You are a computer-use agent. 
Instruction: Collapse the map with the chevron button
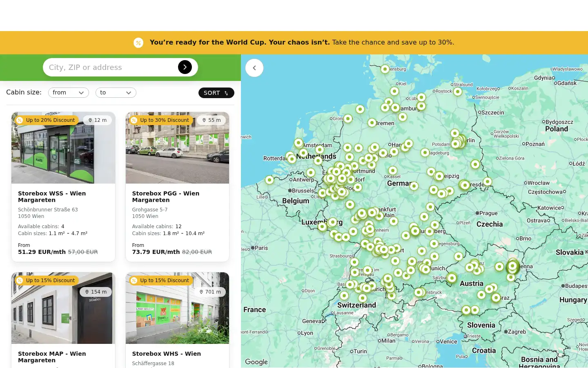254,68
